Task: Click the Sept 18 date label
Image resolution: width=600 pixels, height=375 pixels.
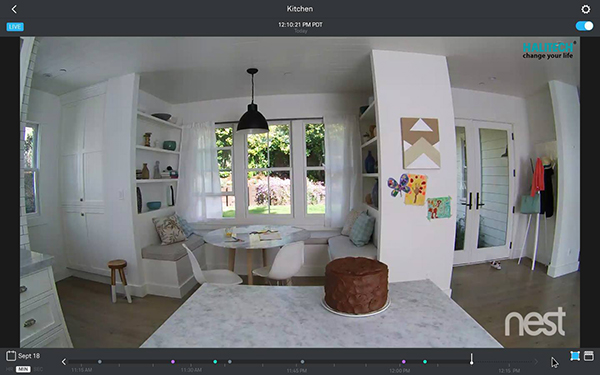Action: pos(29,356)
